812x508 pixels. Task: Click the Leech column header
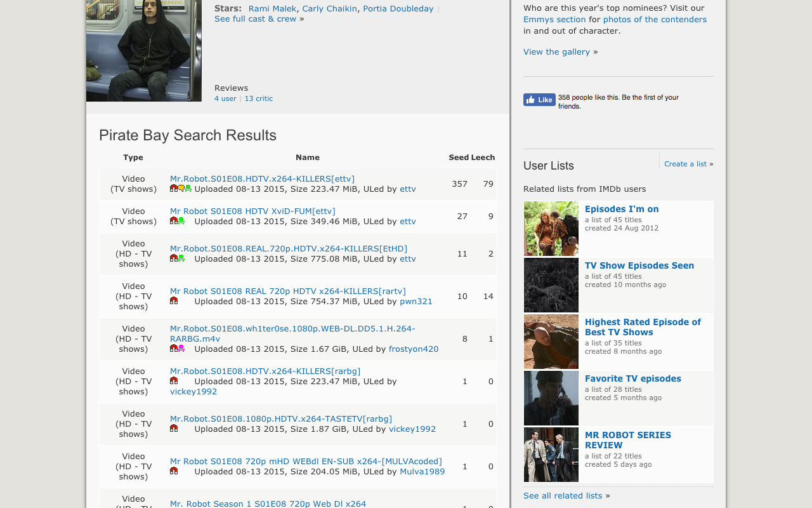(483, 157)
